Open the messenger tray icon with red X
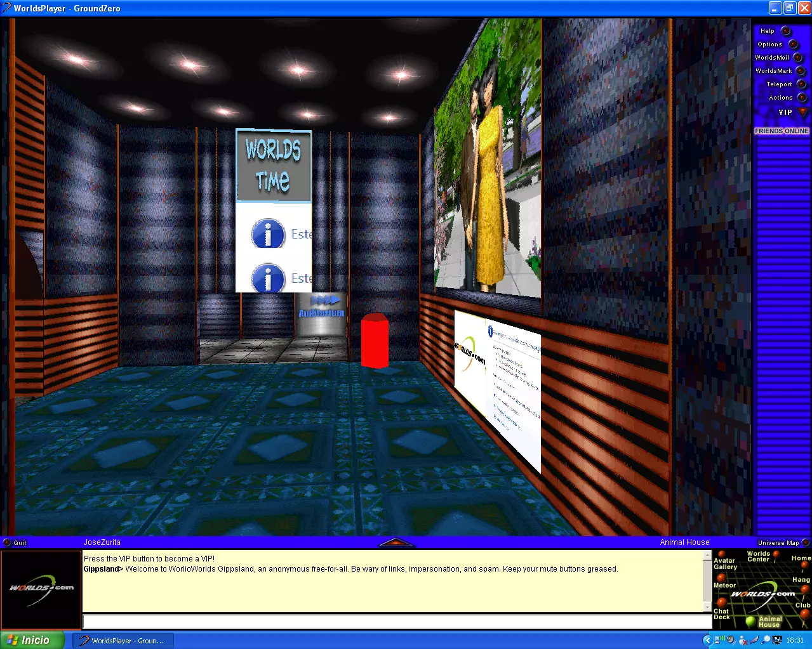The width and height of the screenshot is (812, 649). [x=743, y=640]
